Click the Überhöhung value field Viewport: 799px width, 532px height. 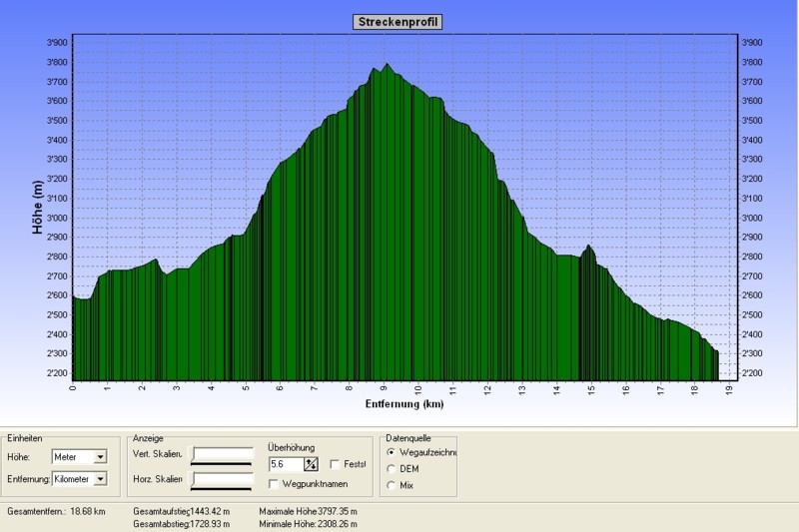click(286, 464)
